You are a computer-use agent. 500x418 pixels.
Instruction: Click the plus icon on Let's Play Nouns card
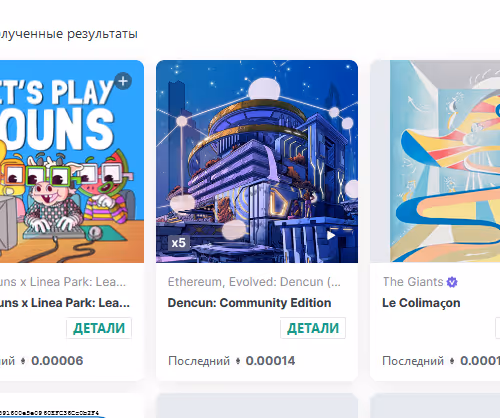[x=123, y=81]
